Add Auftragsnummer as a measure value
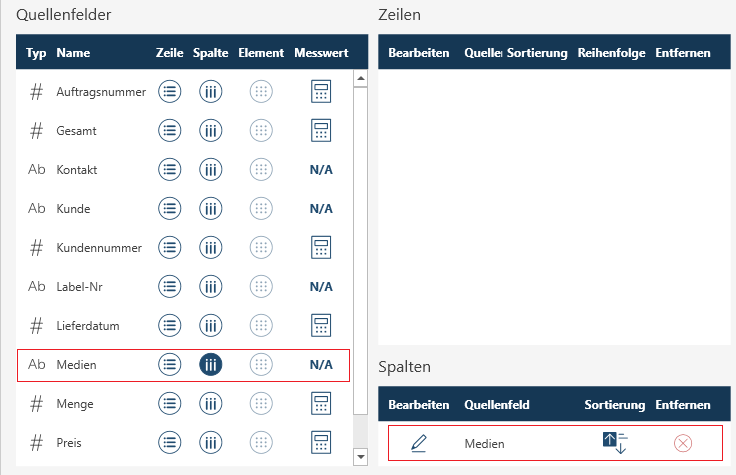 point(321,92)
